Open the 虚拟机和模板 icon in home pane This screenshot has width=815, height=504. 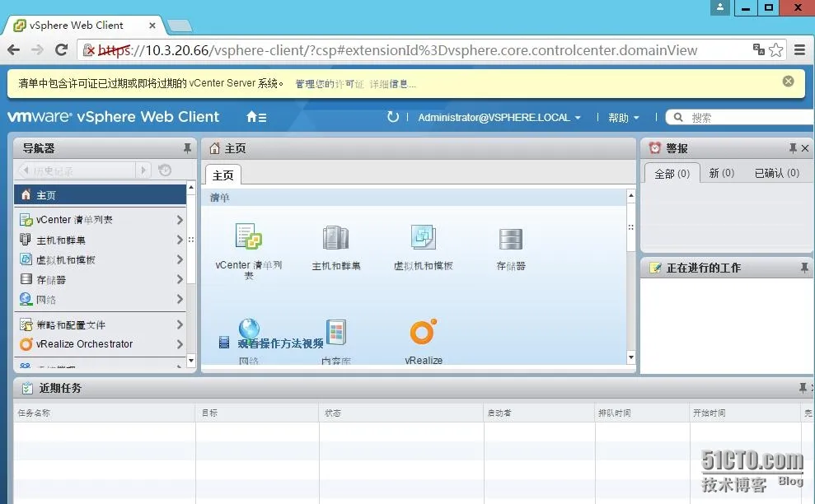423,237
